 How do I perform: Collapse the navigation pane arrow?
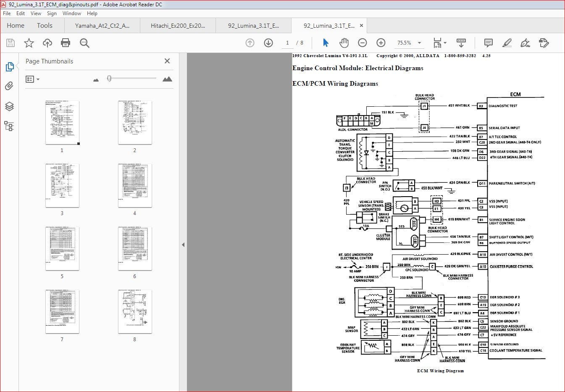(183, 245)
